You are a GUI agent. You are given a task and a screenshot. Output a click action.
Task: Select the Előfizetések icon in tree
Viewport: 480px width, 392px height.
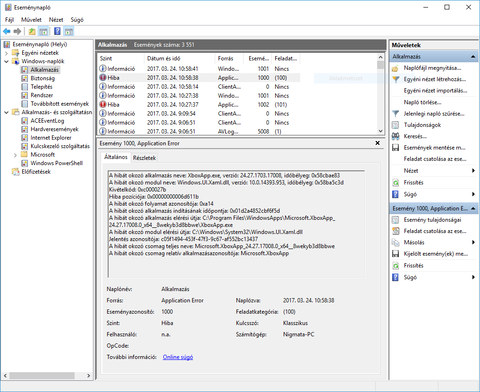(16, 172)
